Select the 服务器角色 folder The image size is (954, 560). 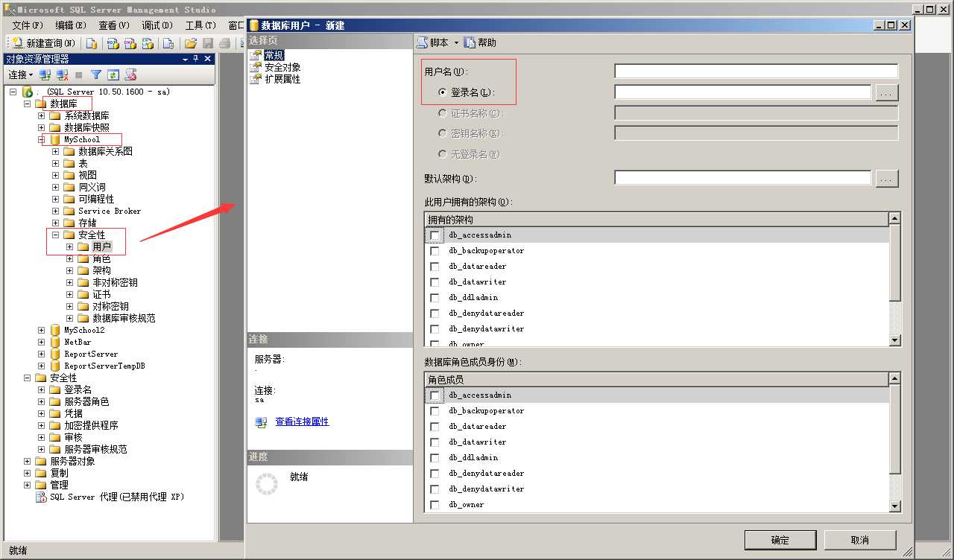(86, 401)
